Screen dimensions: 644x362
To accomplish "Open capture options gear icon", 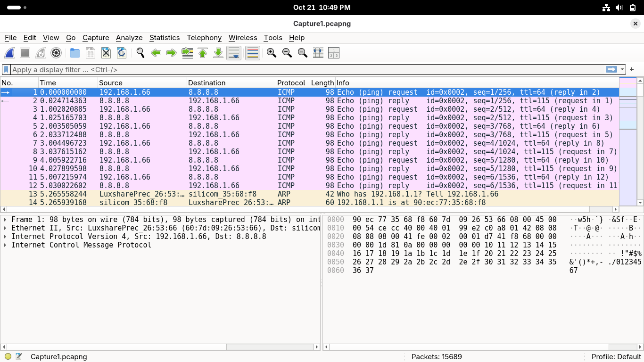I will point(56,53).
